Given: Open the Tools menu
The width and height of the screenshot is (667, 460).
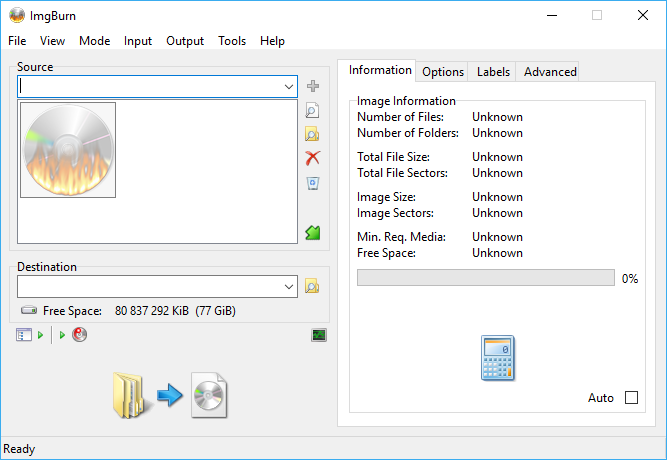Looking at the screenshot, I should tap(232, 41).
